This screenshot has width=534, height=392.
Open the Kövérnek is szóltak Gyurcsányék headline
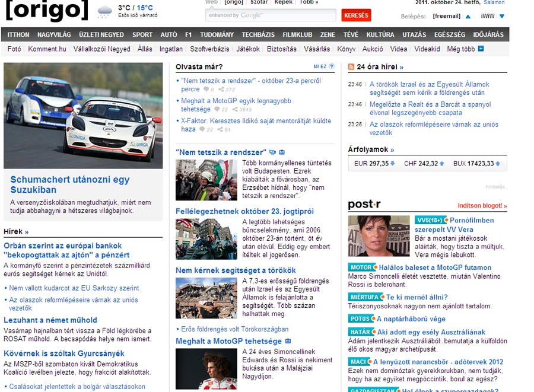point(64,353)
